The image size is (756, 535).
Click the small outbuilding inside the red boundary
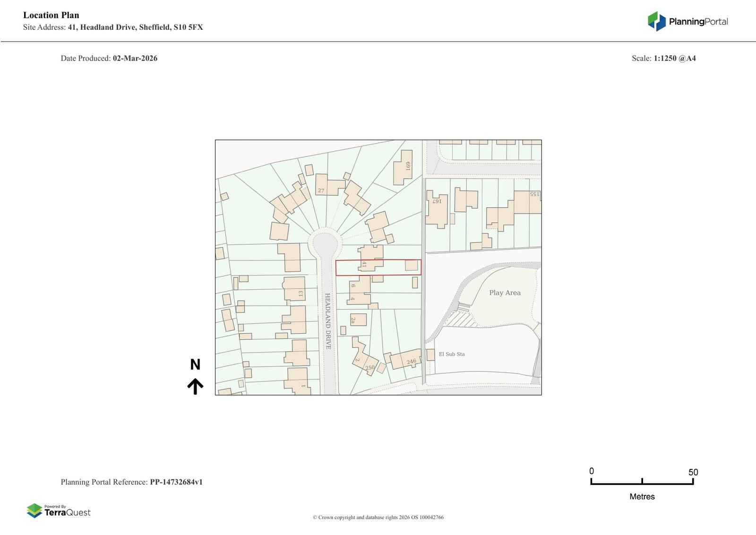tap(412, 266)
